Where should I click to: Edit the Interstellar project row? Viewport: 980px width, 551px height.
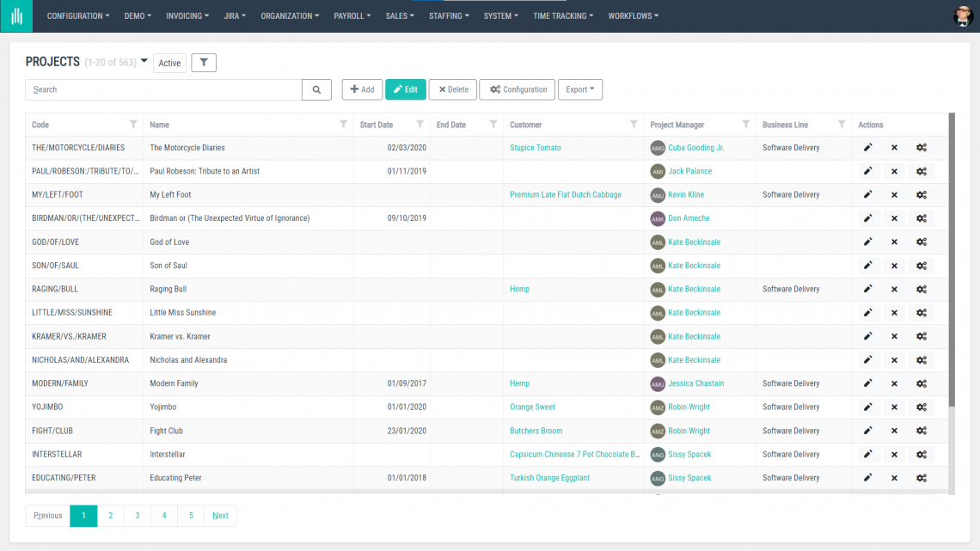point(867,454)
